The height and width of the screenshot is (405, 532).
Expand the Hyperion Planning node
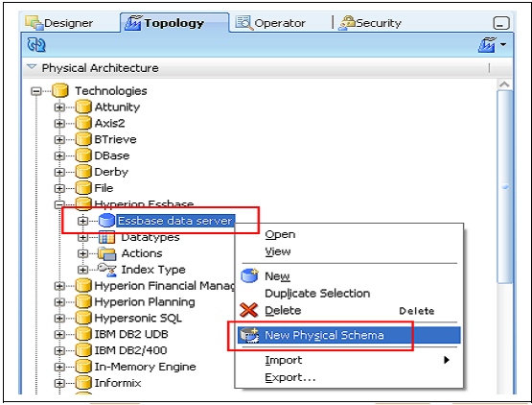click(59, 302)
